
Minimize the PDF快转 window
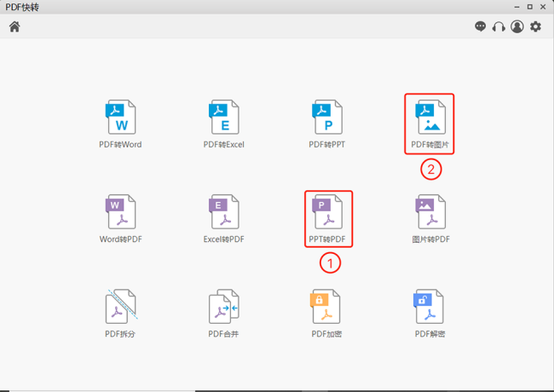(x=516, y=7)
